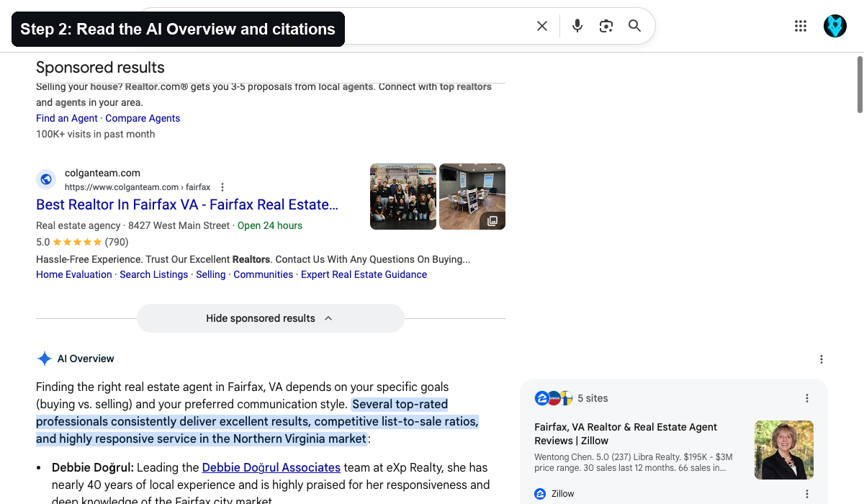Click the AI Overview sparkle icon

pyautogui.click(x=44, y=359)
